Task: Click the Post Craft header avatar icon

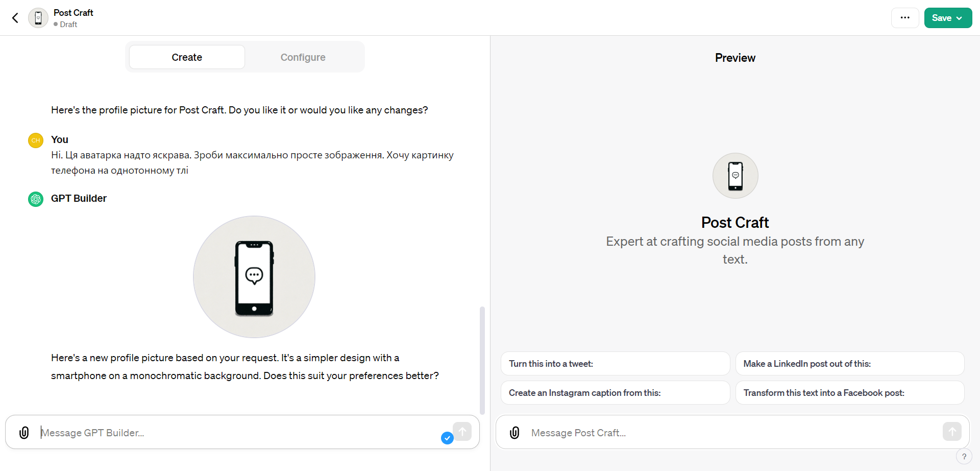Action: tap(38, 18)
